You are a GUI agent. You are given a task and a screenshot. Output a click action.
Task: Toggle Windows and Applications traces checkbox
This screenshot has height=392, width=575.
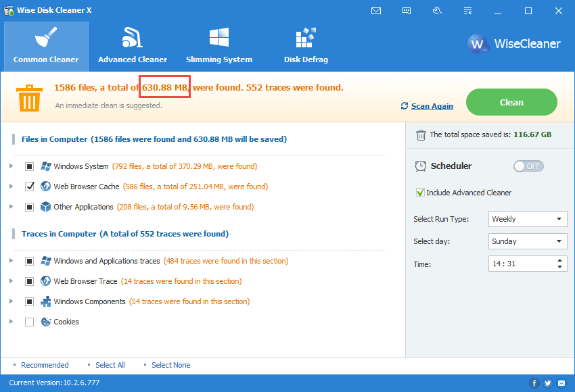click(x=29, y=261)
